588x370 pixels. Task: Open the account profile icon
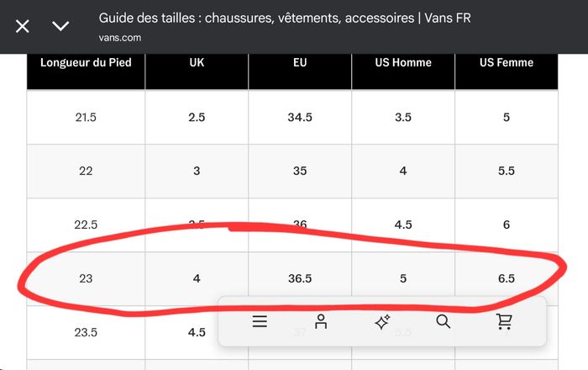321,321
